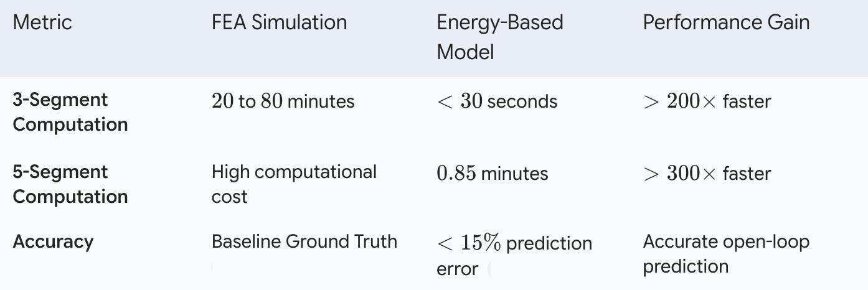Click the High computational cost cell
Screen dimensions: 868x290
tap(294, 184)
